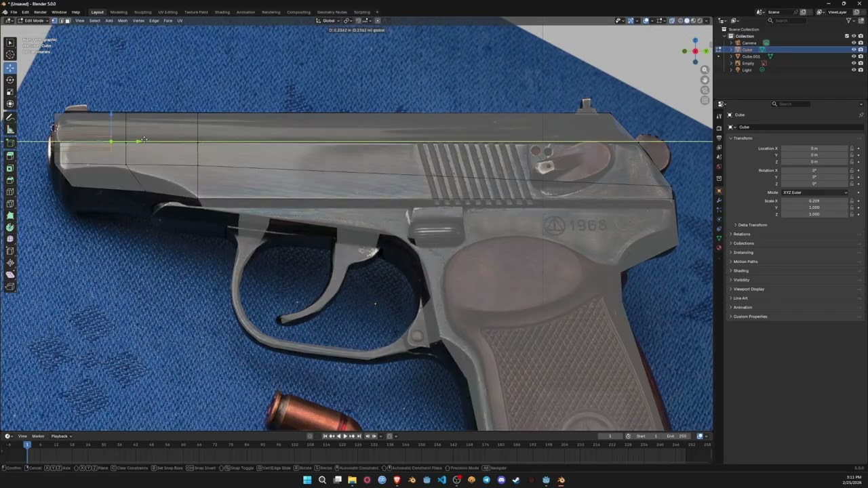Select the Add Cube tool
The height and width of the screenshot is (488, 868).
pos(10,142)
